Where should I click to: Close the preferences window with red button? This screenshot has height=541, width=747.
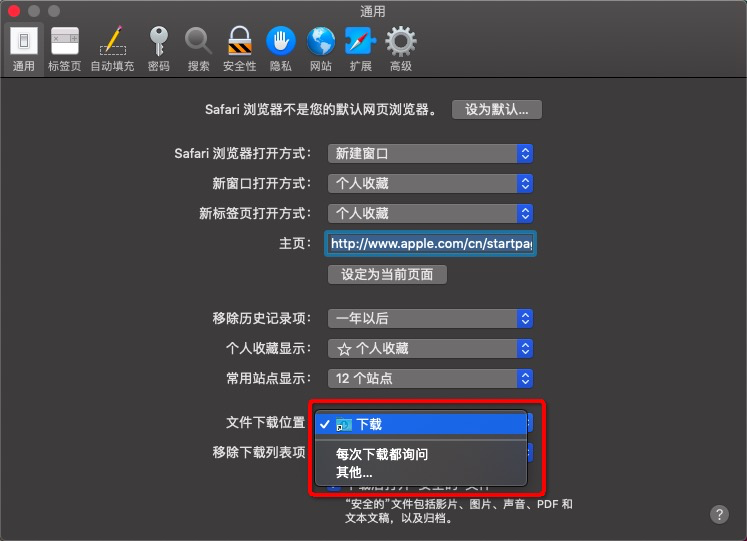14,10
